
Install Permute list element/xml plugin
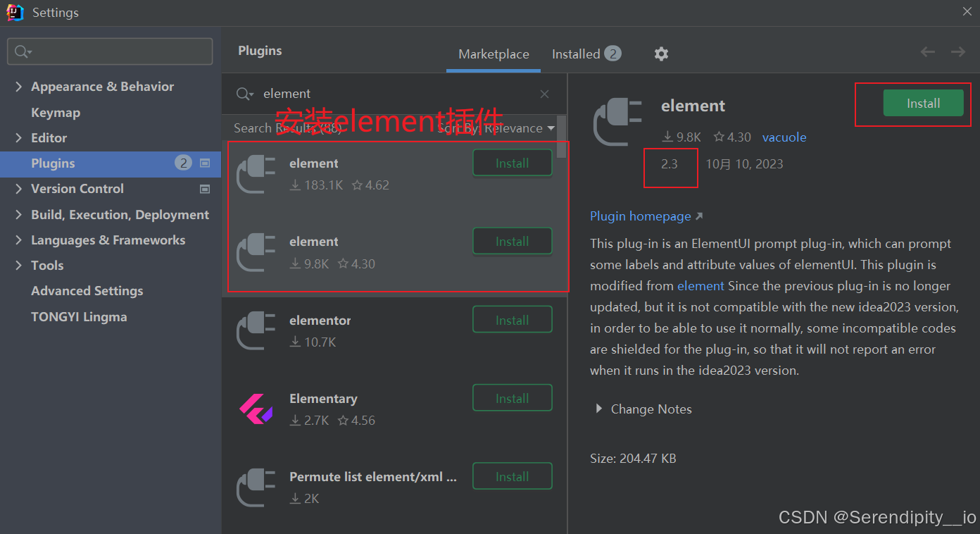512,477
